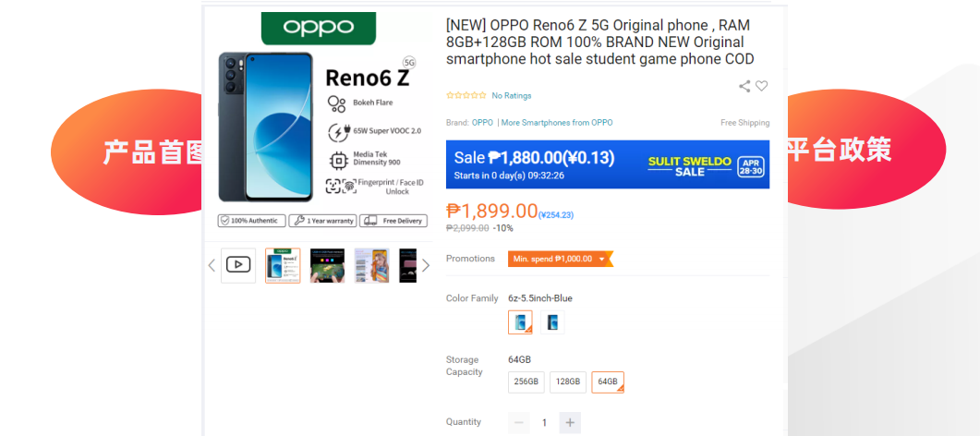Image resolution: width=980 pixels, height=436 pixels.
Task: Play the product video thumbnail
Action: click(238, 265)
